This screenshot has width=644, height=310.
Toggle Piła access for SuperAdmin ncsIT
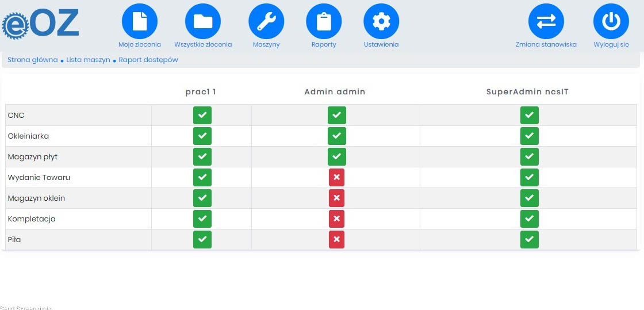tap(529, 239)
